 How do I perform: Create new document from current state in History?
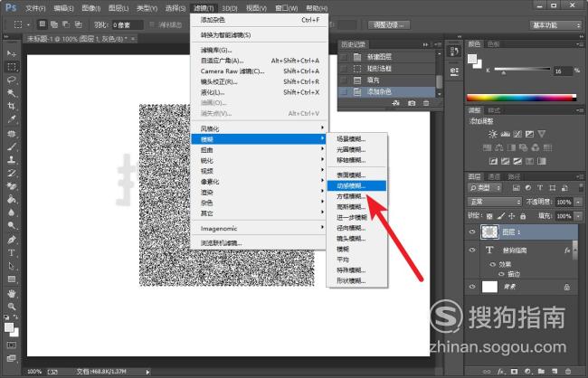(395, 103)
